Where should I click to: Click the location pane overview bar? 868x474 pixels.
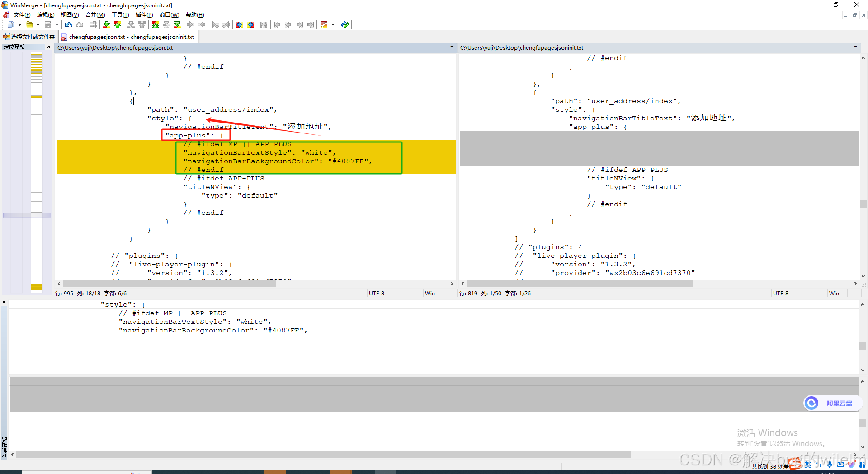(x=37, y=172)
